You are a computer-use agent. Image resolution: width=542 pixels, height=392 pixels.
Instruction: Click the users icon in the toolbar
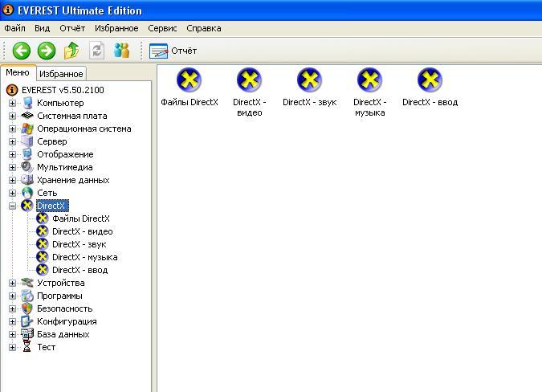pos(122,51)
